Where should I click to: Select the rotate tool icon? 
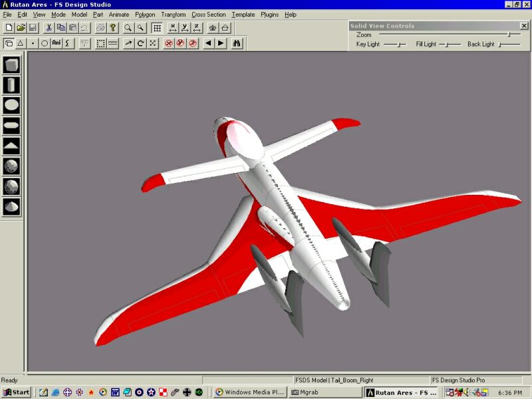click(140, 43)
